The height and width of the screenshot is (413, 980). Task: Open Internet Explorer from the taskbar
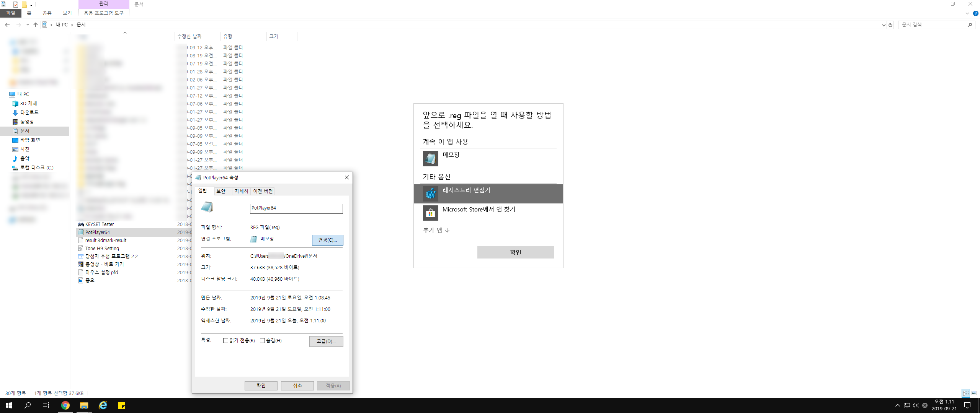coord(103,405)
